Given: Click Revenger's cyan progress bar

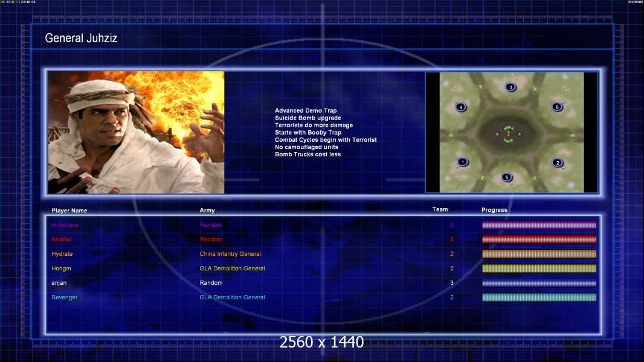Looking at the screenshot, I should pos(539,297).
